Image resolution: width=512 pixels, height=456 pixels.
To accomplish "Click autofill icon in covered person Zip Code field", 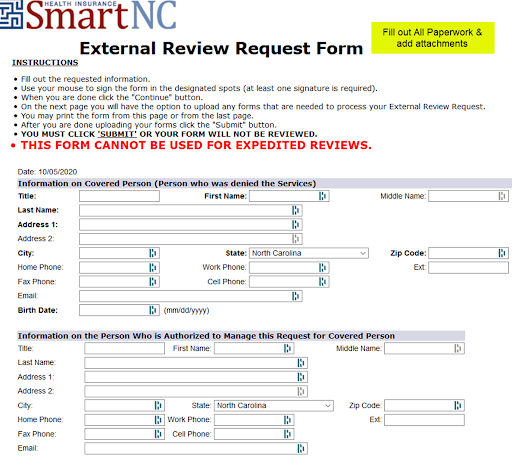I will [502, 253].
